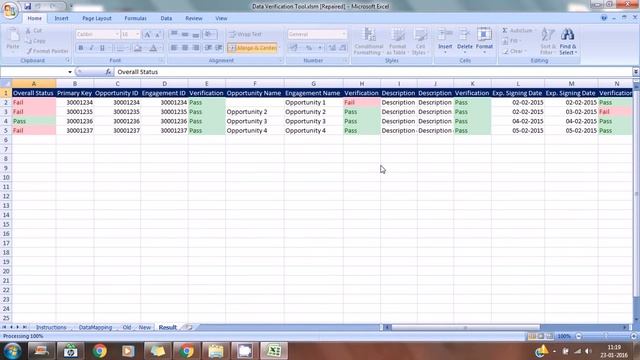The height and width of the screenshot is (360, 640).
Task: Open Format as Table gallery
Action: pos(397,41)
